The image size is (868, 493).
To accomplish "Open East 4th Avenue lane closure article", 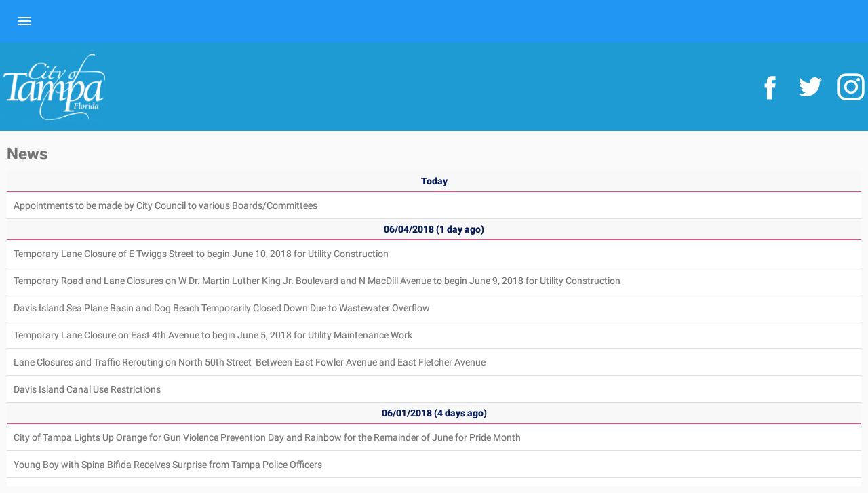I will (x=434, y=335).
